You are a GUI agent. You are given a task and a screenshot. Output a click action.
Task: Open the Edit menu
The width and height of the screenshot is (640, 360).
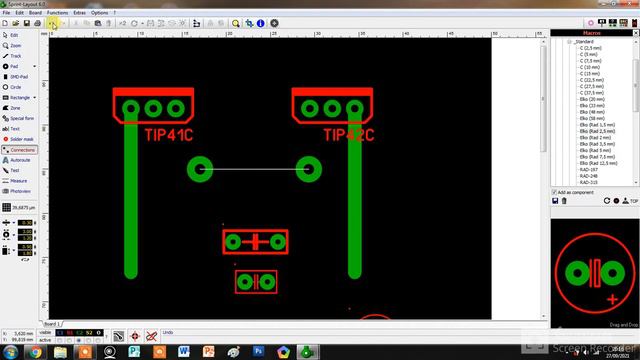[19, 13]
